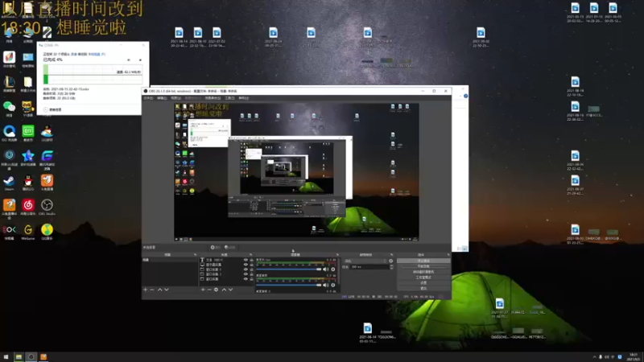This screenshot has width=644, height=362.
Task: Pop out the Controls dock
Action: click(x=448, y=255)
